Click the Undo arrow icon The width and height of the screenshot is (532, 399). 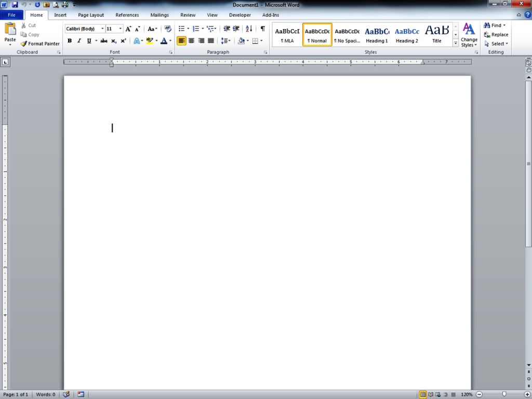[x=24, y=5]
